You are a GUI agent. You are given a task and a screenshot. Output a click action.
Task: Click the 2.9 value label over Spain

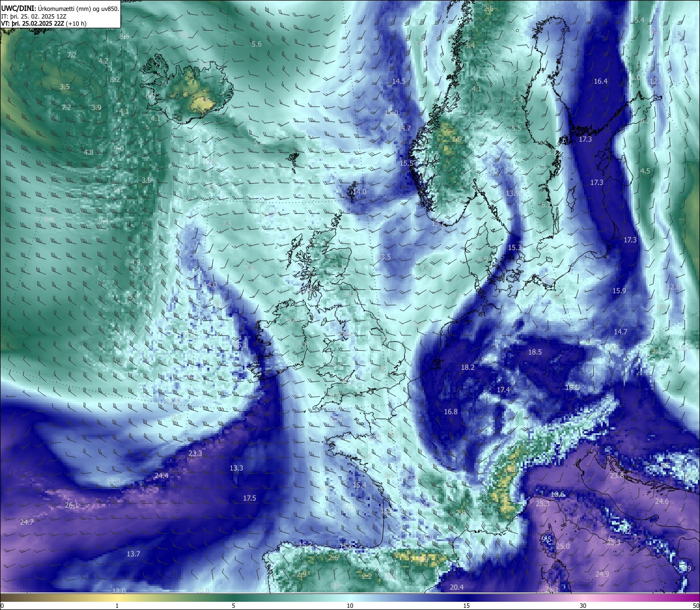[x=302, y=574]
